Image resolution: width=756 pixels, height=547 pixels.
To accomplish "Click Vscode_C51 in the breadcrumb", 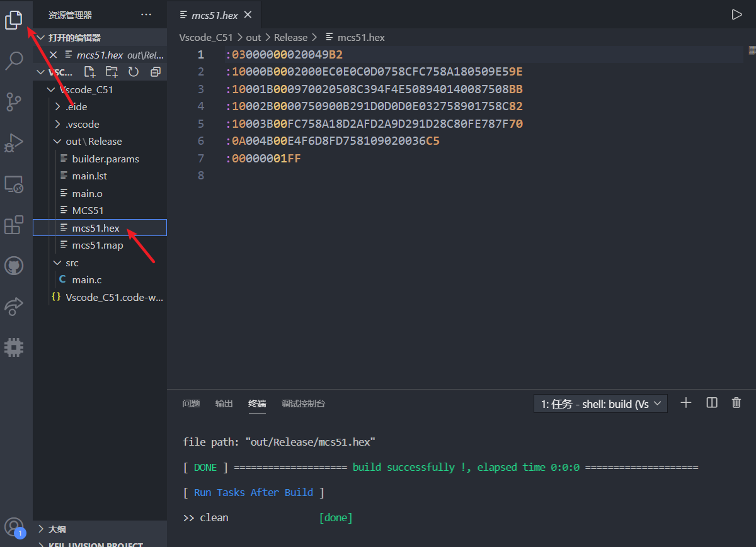I will tap(206, 38).
